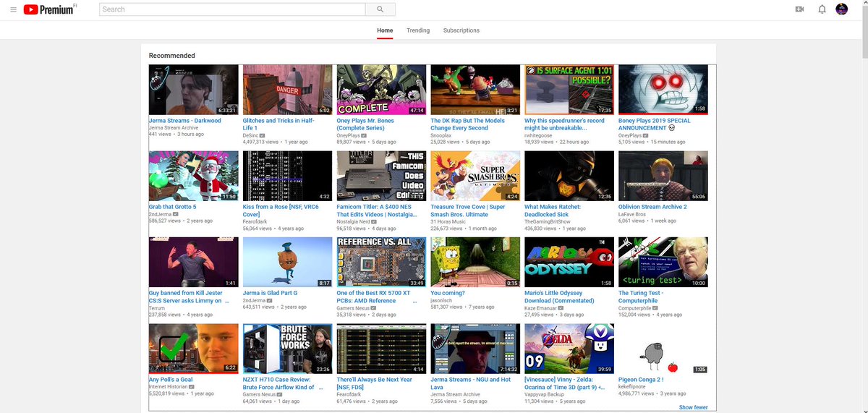Visit Jerma Stream Archive channel under Darkwood
868x413 pixels.
pos(174,127)
